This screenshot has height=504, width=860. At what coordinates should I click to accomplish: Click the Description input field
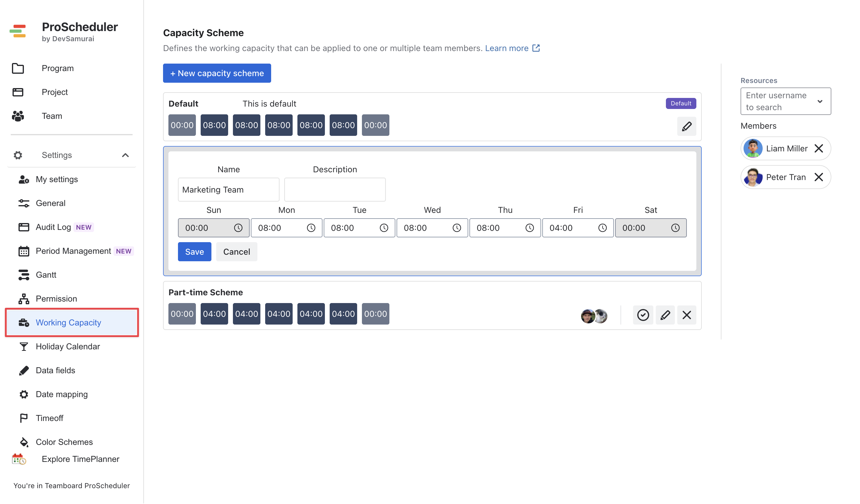(x=335, y=190)
